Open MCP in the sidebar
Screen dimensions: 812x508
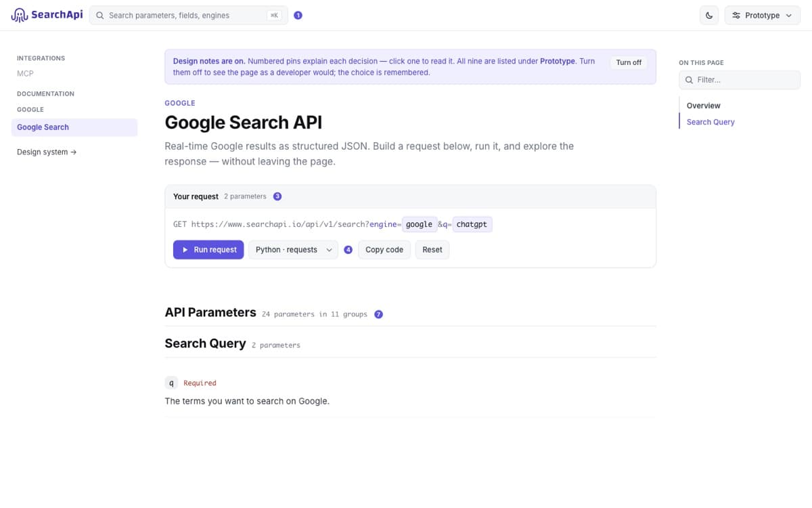point(25,73)
